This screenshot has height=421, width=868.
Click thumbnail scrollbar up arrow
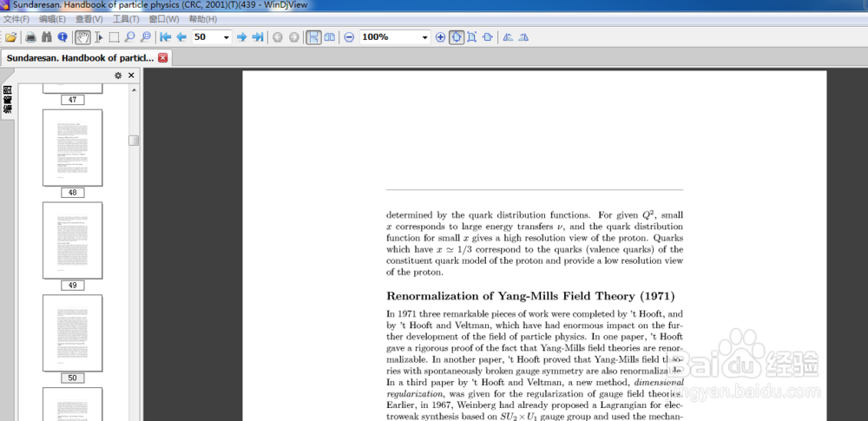point(134,89)
